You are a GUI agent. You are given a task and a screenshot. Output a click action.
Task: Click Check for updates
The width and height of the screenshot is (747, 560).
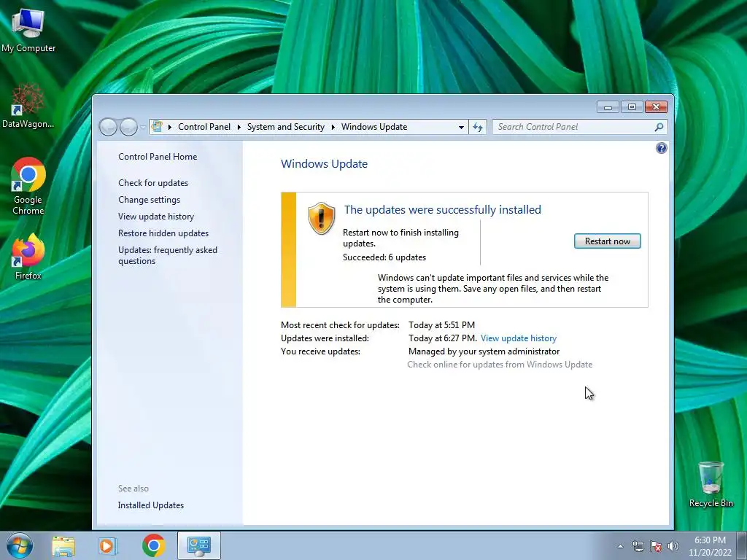coord(153,183)
